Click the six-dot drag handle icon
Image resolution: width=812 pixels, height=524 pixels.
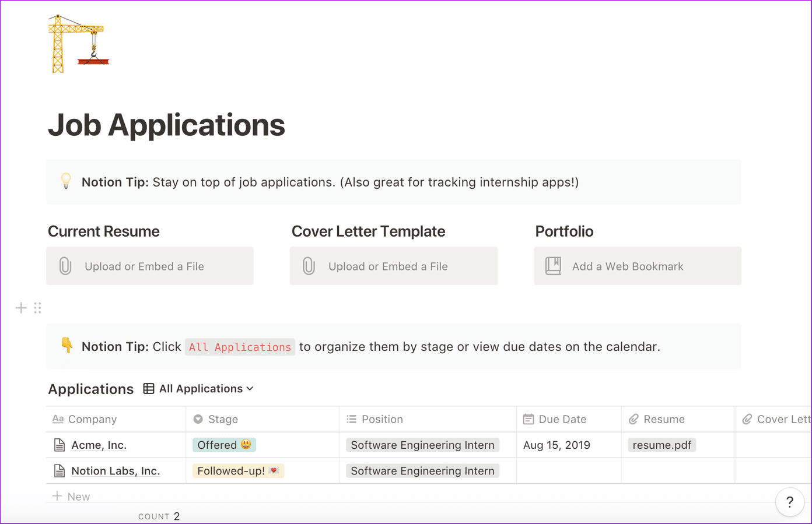point(37,308)
